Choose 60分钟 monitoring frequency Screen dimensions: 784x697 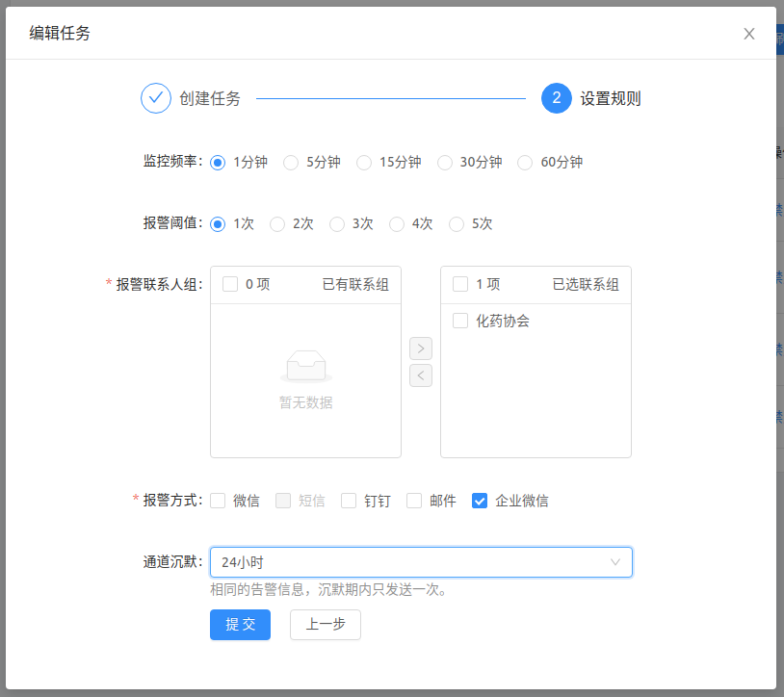[525, 163]
